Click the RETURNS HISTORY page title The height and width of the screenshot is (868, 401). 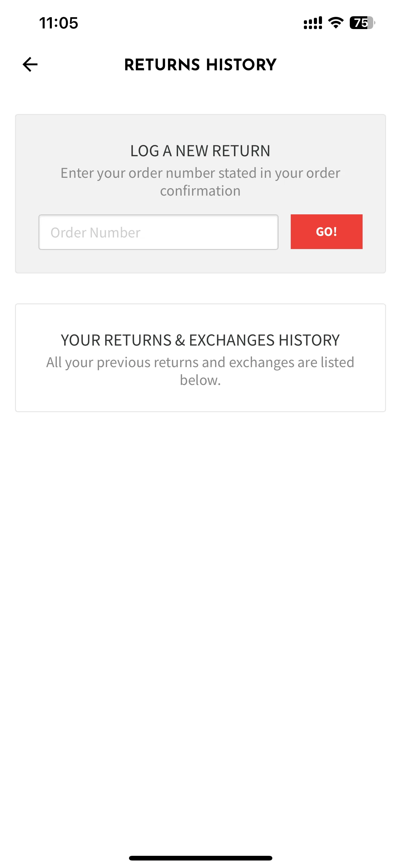click(x=200, y=65)
